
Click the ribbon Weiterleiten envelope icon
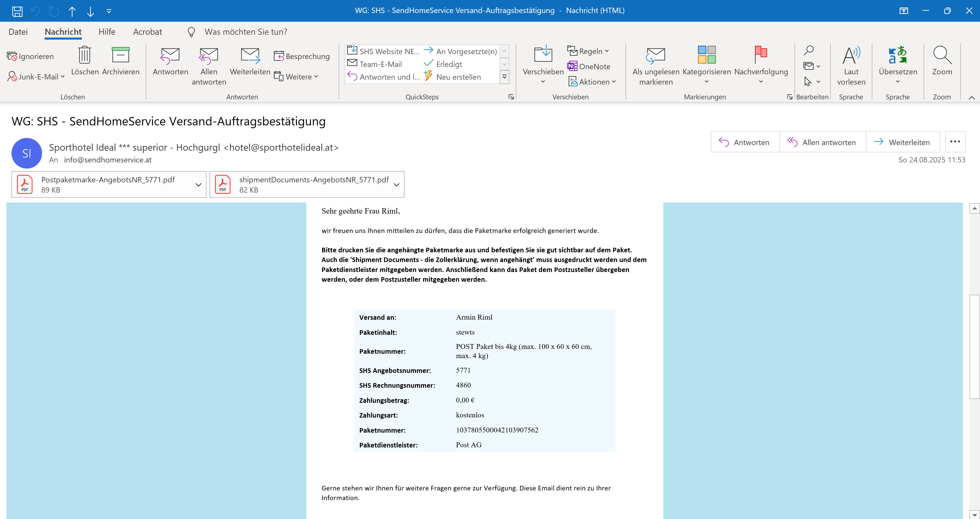pos(250,61)
